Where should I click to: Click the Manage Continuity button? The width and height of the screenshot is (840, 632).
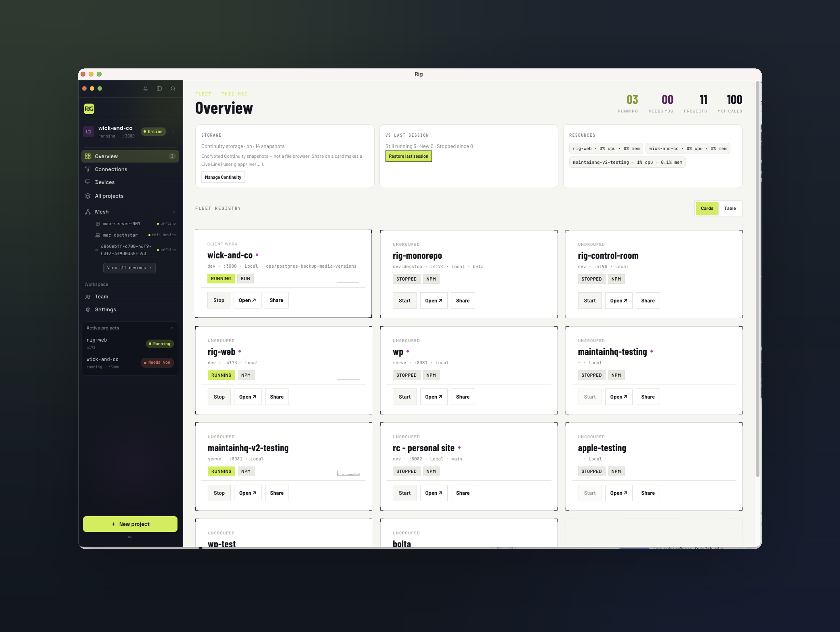(x=223, y=177)
